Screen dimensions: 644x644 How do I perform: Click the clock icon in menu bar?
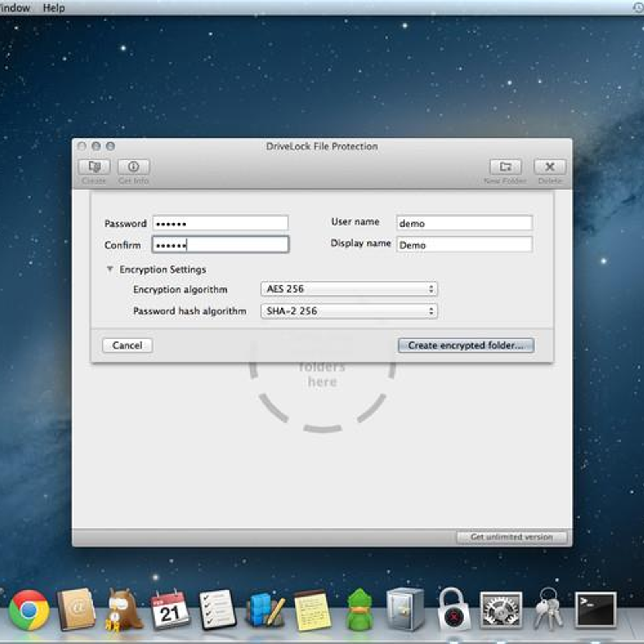(638, 7)
